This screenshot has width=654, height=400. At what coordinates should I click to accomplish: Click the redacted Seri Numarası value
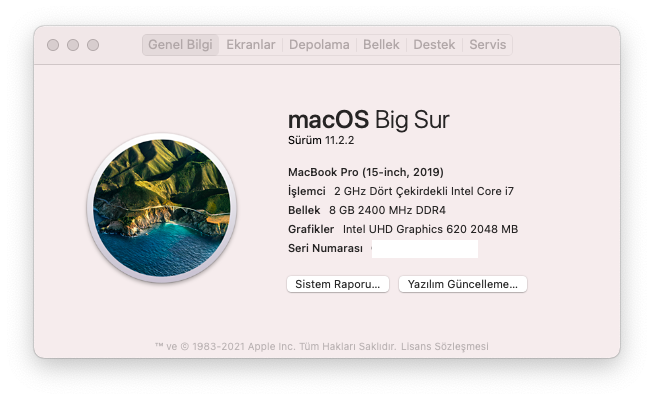[x=424, y=249]
